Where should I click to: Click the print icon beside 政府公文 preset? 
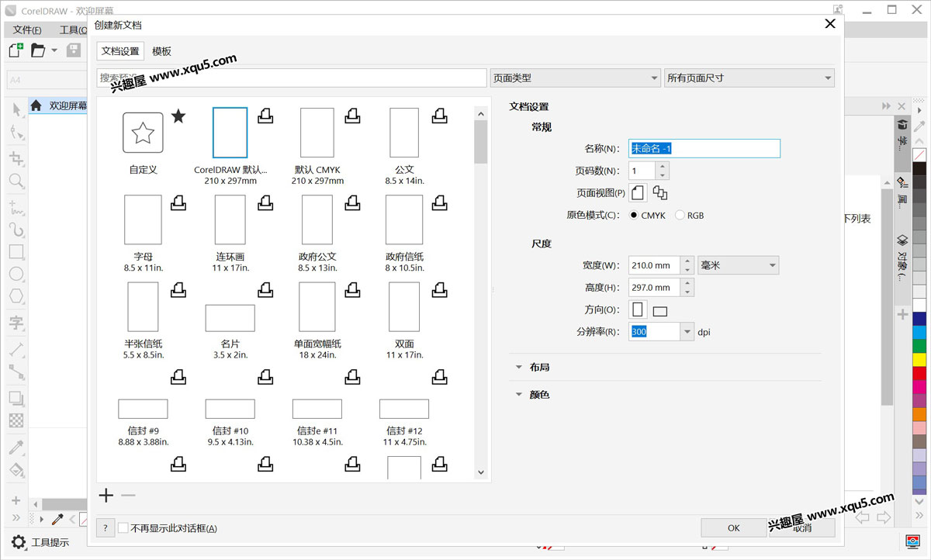tap(352, 202)
